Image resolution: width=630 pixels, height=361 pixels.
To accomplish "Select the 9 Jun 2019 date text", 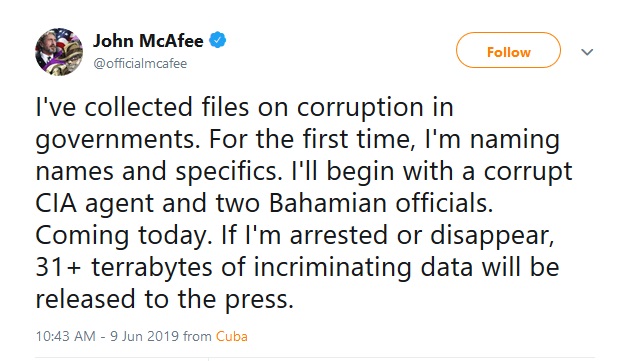I will point(144,336).
